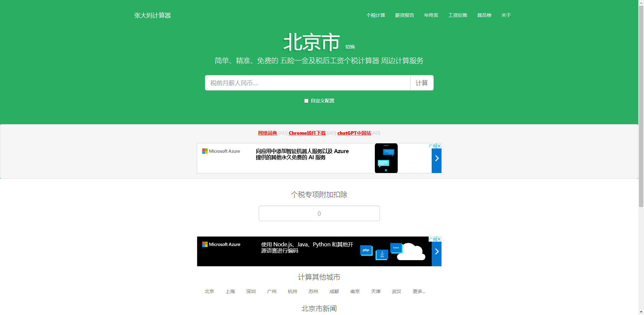Open the 个税计算 nav item
The height and width of the screenshot is (315, 644).
point(375,15)
